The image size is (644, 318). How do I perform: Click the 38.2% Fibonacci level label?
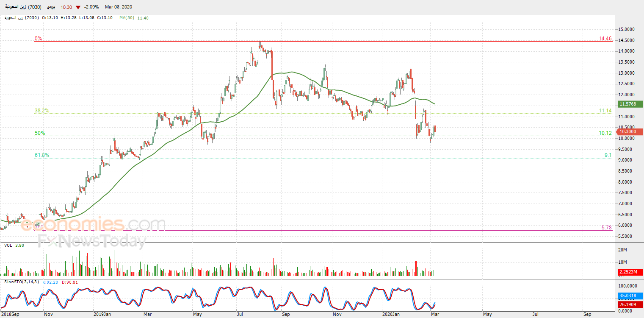click(x=42, y=111)
